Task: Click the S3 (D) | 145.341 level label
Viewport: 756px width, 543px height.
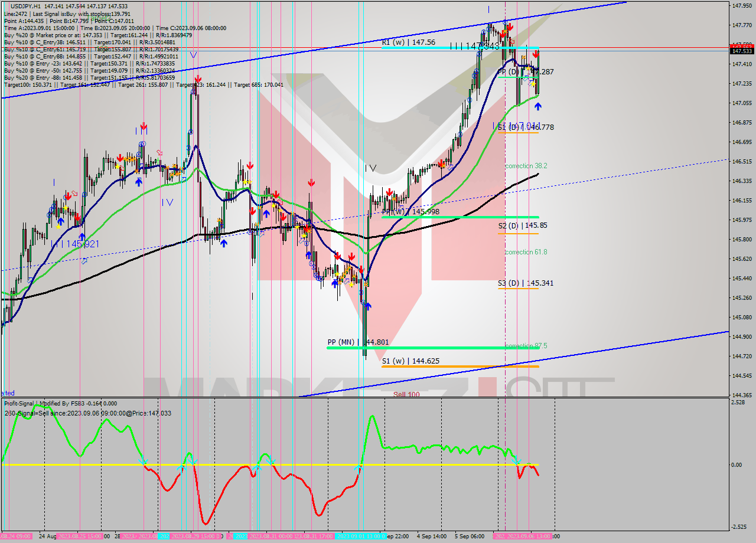Action: click(x=526, y=283)
